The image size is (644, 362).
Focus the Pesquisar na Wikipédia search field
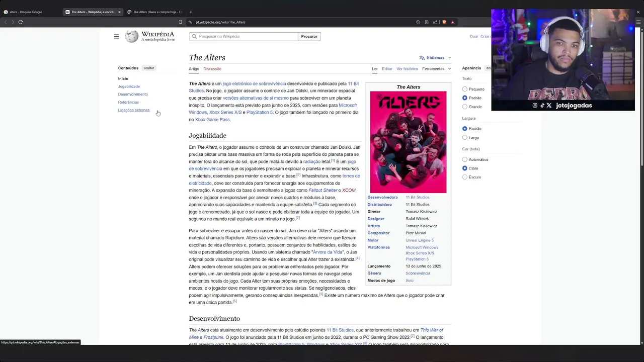[x=244, y=36]
